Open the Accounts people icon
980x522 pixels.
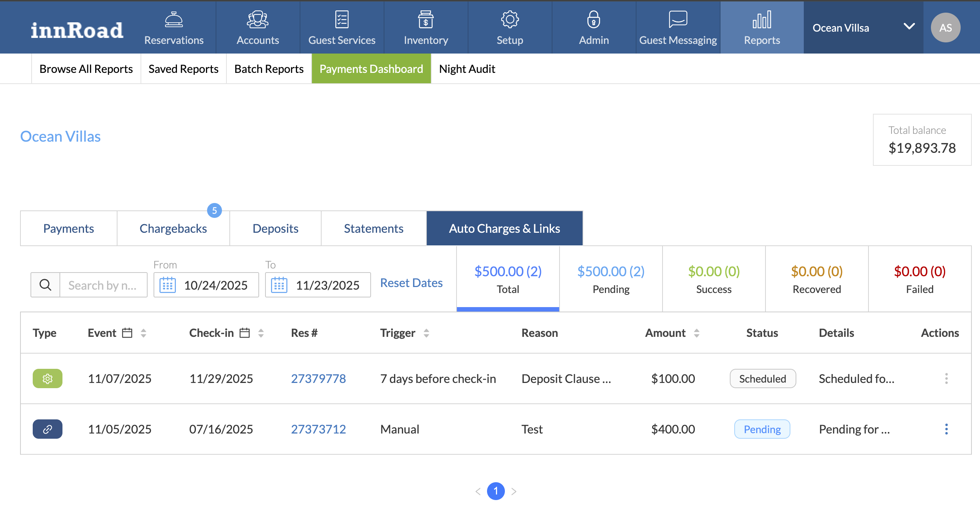258,20
